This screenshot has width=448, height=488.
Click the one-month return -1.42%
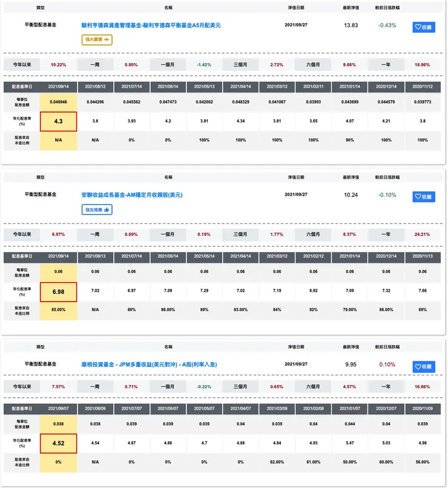click(204, 65)
